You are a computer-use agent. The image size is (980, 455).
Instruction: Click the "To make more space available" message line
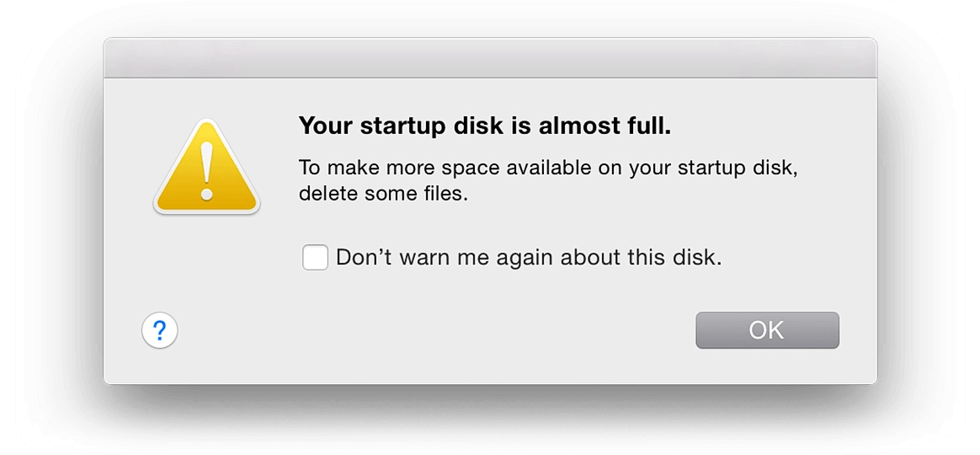coord(547,167)
